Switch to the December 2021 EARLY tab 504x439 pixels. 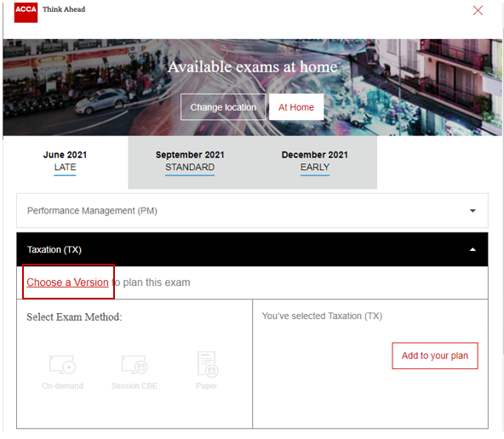[315, 162]
